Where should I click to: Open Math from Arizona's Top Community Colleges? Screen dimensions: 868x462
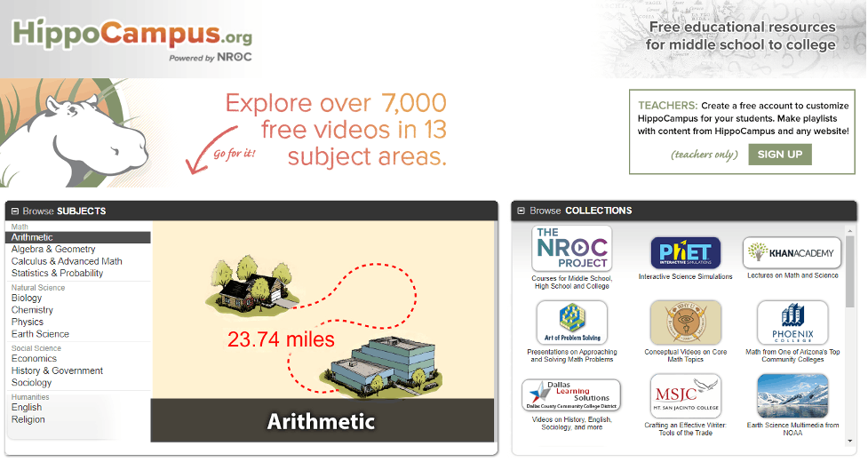pos(792,355)
